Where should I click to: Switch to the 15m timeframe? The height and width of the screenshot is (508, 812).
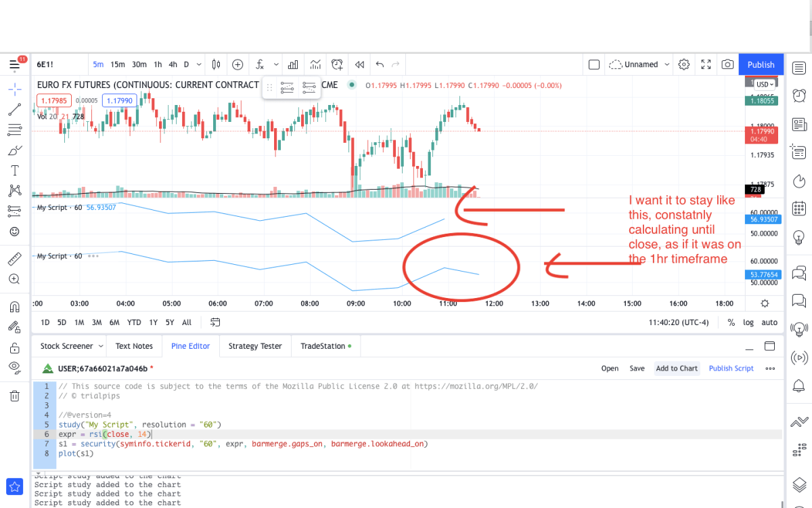tap(118, 64)
